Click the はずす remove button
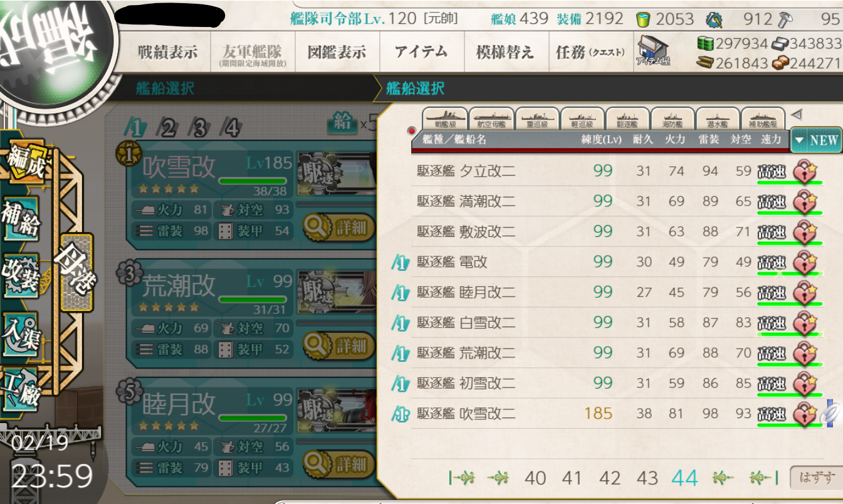The width and height of the screenshot is (843, 504). coord(815,478)
